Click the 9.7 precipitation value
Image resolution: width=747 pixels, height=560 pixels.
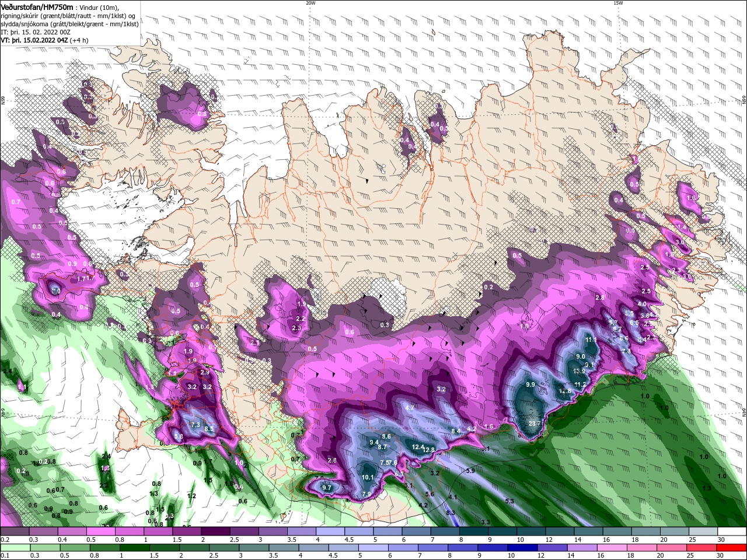(x=327, y=487)
